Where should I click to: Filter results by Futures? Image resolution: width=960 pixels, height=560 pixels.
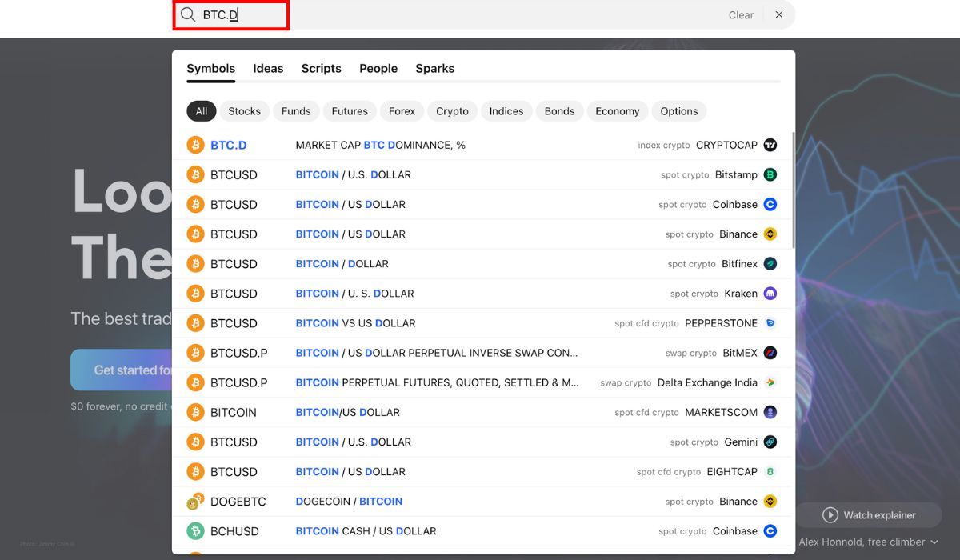pos(350,111)
